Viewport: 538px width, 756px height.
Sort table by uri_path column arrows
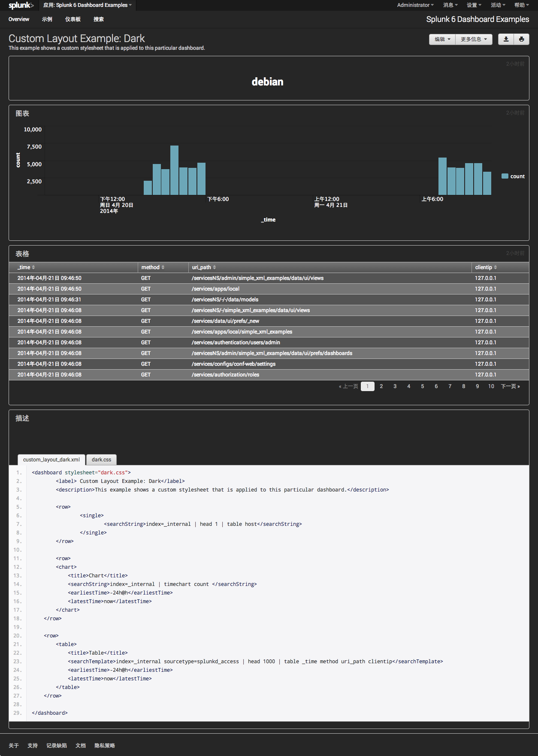pos(215,267)
